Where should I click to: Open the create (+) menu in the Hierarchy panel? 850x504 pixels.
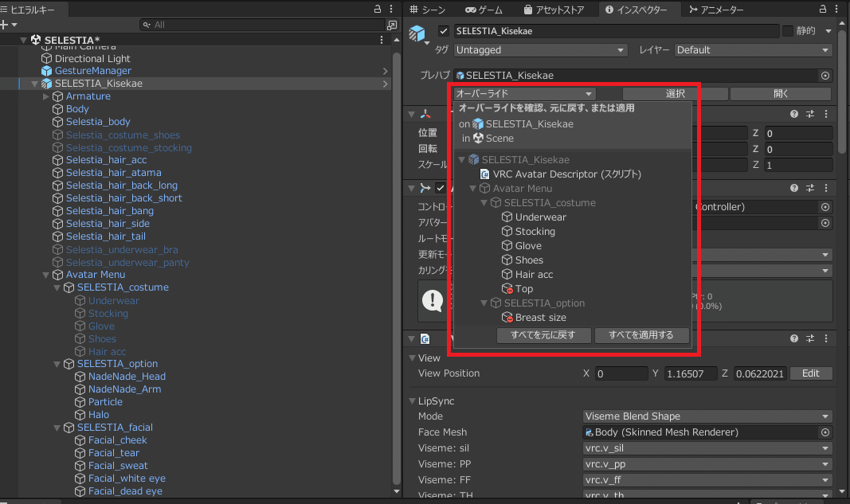6,25
